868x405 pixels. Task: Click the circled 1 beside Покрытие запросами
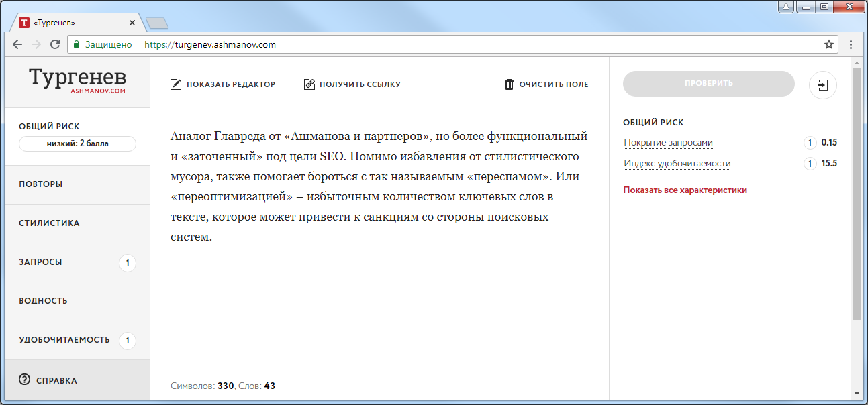[x=810, y=143]
